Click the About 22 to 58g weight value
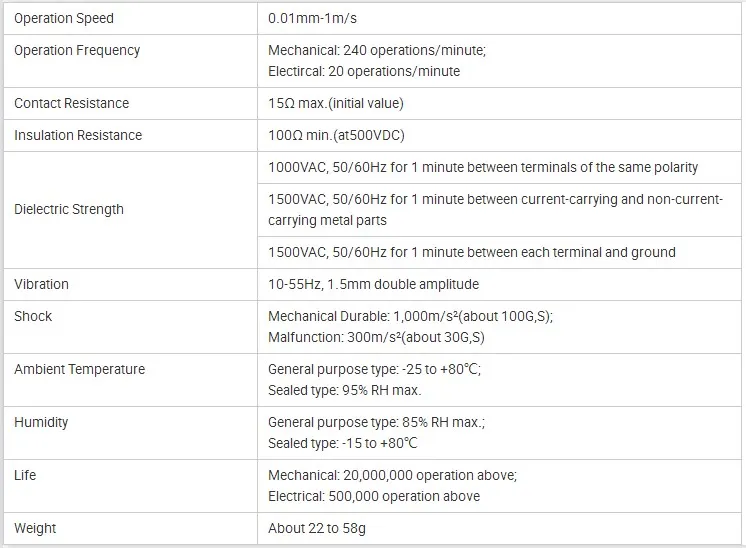 [x=317, y=528]
